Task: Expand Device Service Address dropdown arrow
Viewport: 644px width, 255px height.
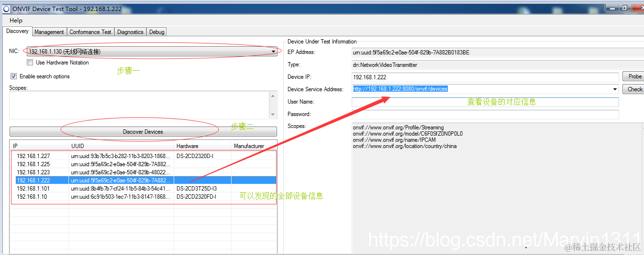Action: coord(615,89)
